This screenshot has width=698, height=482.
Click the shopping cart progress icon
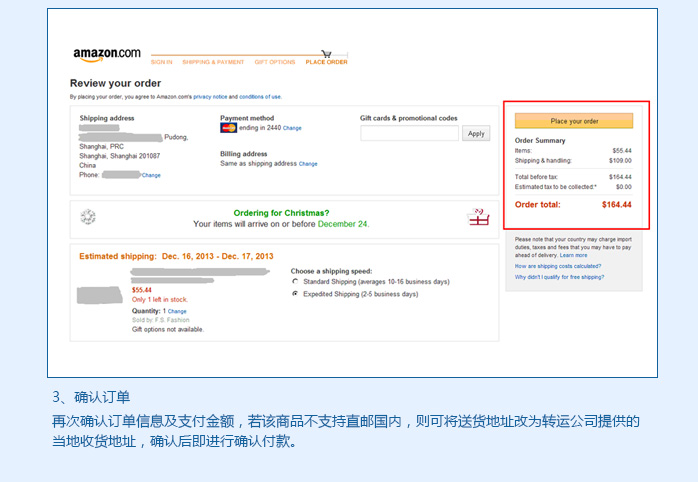326,54
